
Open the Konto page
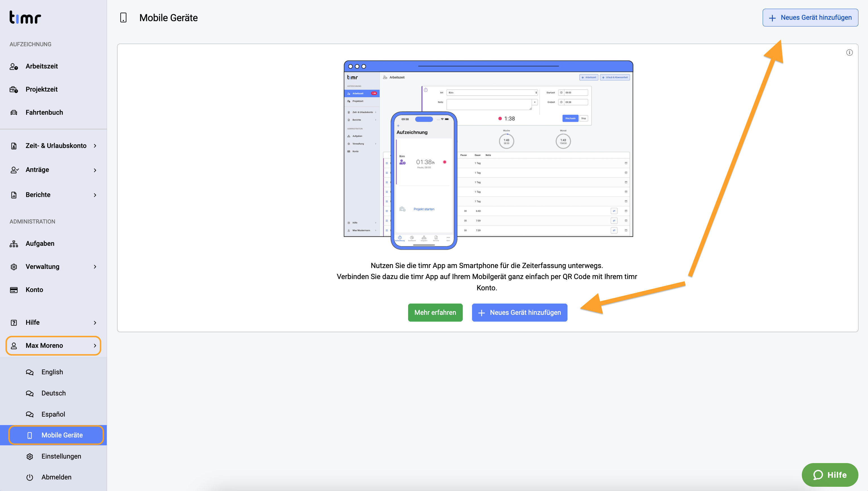[53, 290]
